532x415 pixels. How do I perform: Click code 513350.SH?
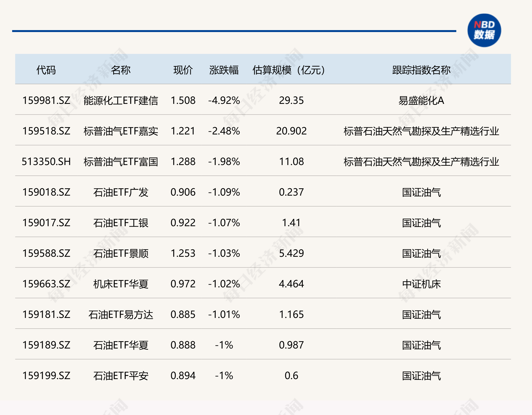46,162
